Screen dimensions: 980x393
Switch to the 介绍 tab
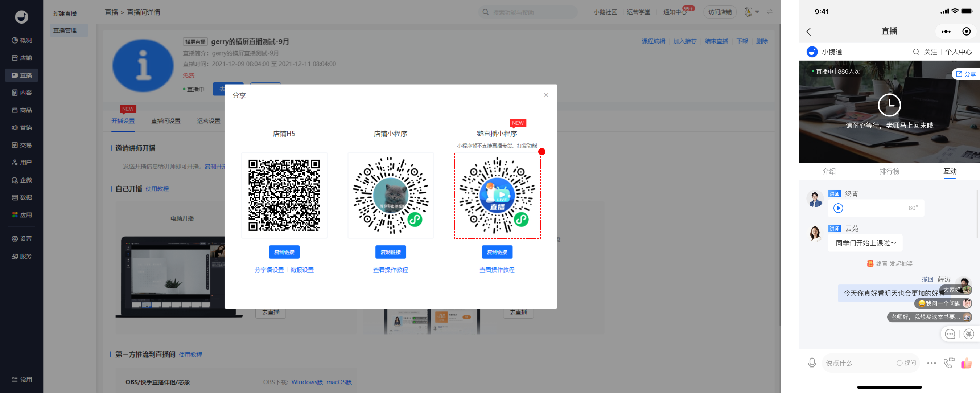tap(829, 171)
